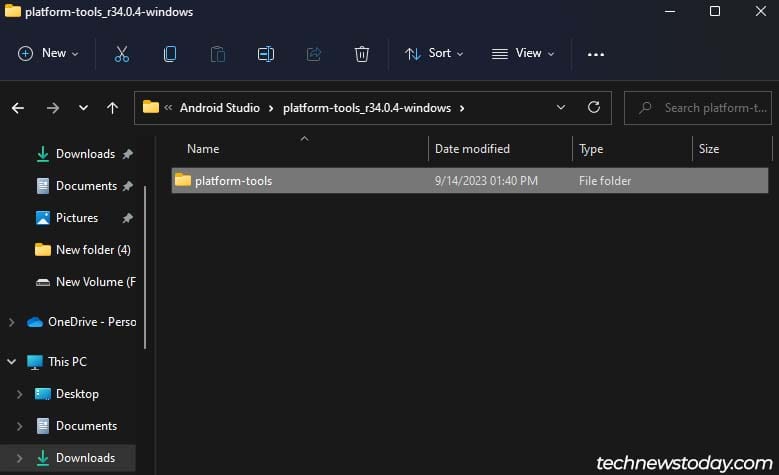This screenshot has height=475, width=779.
Task: Open the View layout dropdown
Action: pos(522,54)
